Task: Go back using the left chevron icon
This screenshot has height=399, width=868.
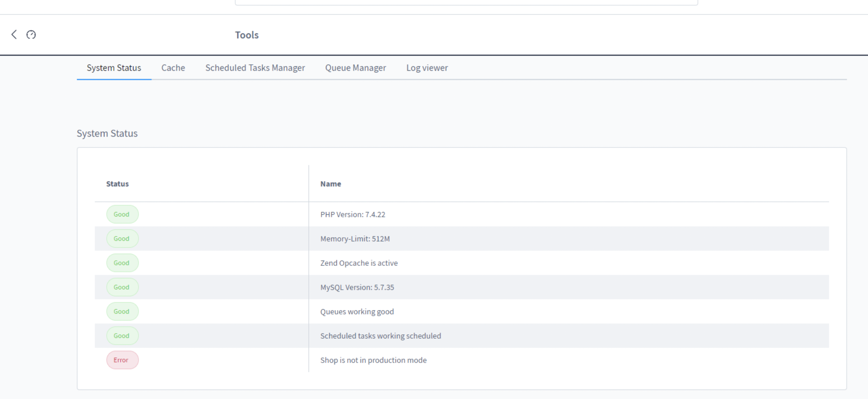Action: coord(14,35)
